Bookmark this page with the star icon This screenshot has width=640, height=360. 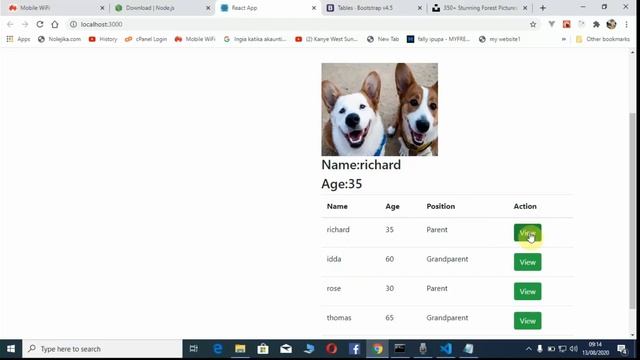pos(533,24)
